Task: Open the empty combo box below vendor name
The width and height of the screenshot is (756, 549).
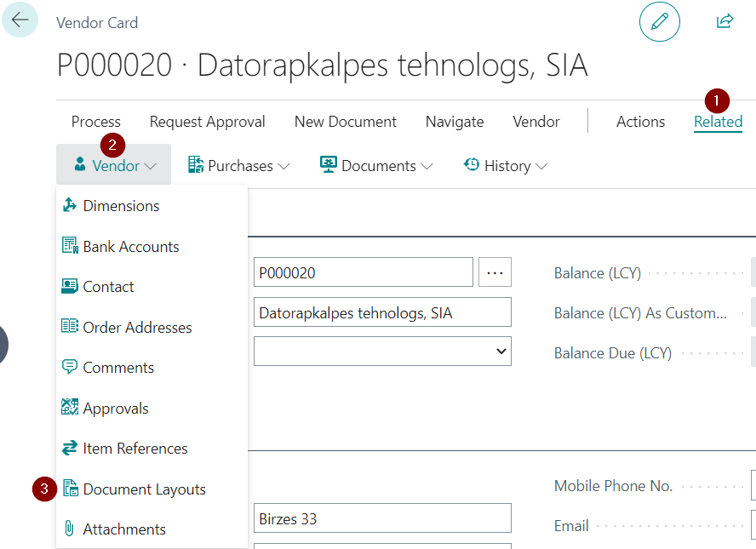Action: click(382, 352)
